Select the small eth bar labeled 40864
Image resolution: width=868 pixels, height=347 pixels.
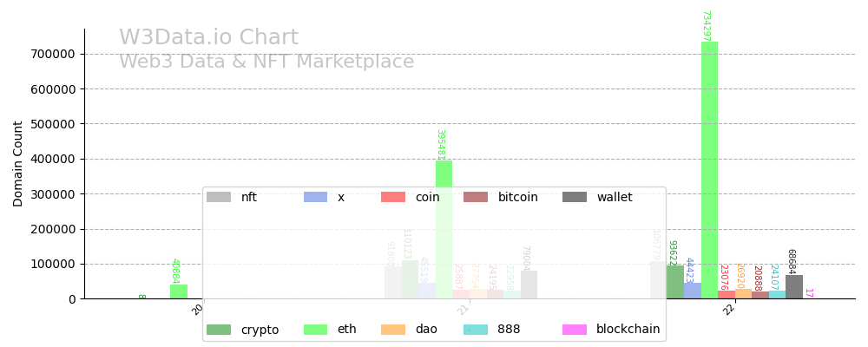179,291
